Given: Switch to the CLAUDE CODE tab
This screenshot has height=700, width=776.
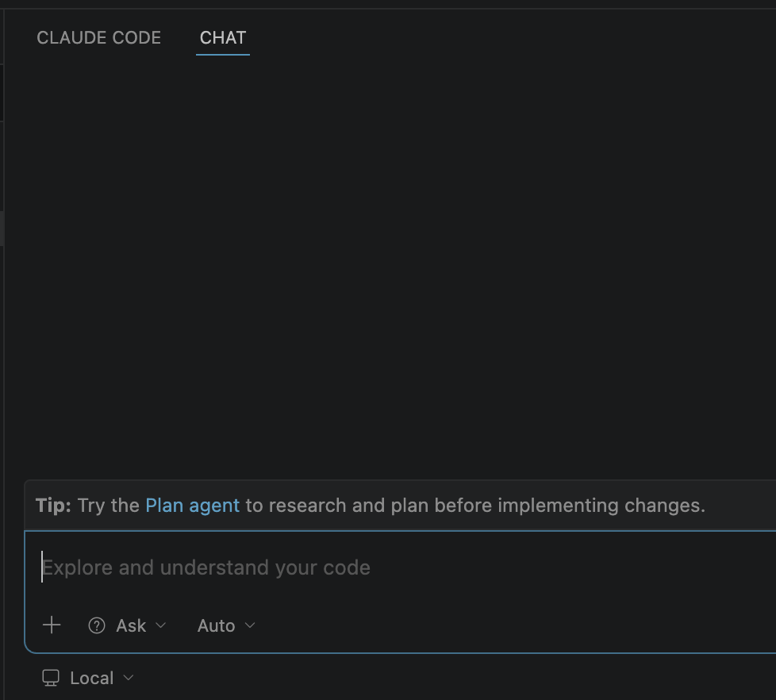Looking at the screenshot, I should pyautogui.click(x=99, y=37).
